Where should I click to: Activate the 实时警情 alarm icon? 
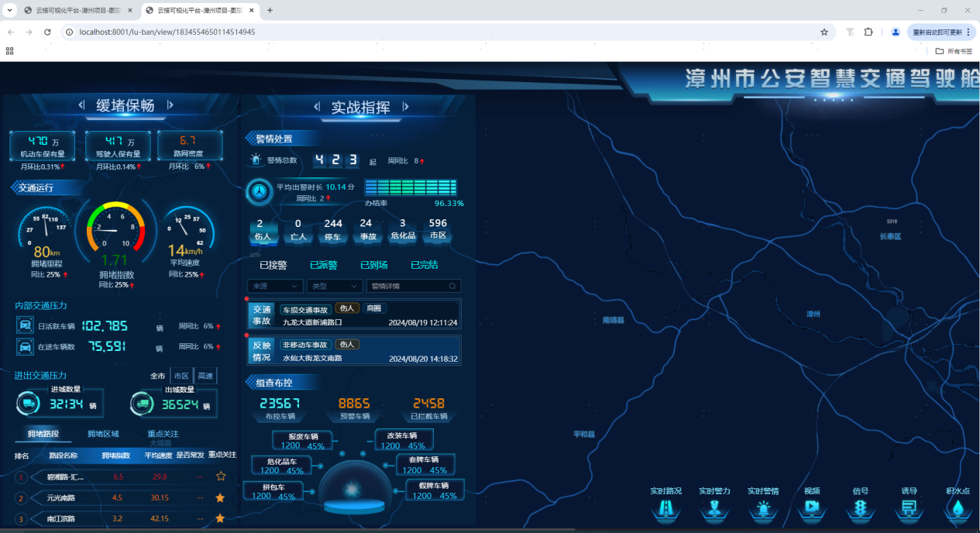[x=764, y=507]
